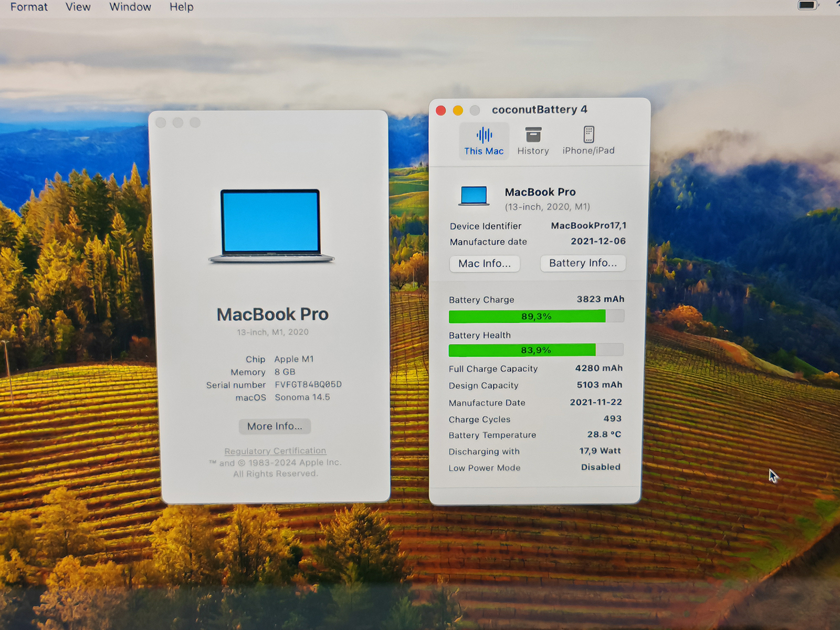
Task: Click the Sonoma 14.5 macOS value
Action: click(x=302, y=397)
